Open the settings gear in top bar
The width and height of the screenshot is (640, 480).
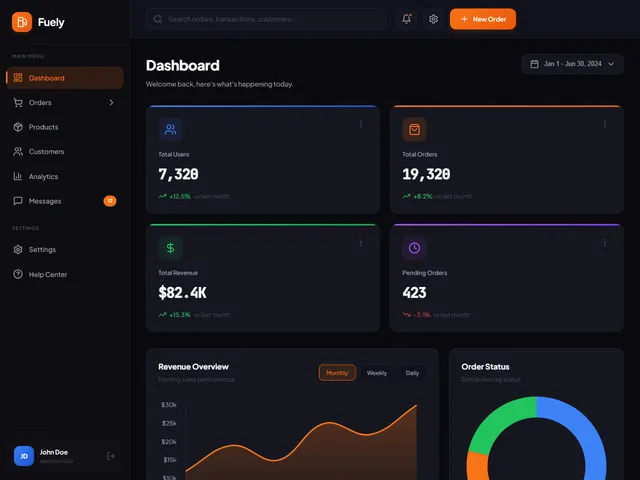[x=433, y=19]
